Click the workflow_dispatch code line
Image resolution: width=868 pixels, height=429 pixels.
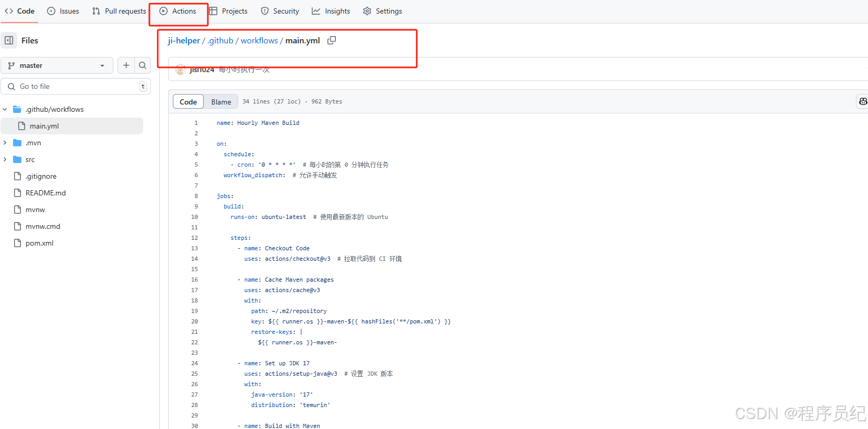tap(280, 175)
